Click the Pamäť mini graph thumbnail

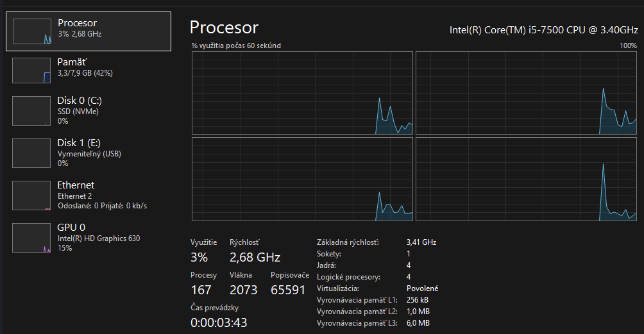[x=31, y=71]
